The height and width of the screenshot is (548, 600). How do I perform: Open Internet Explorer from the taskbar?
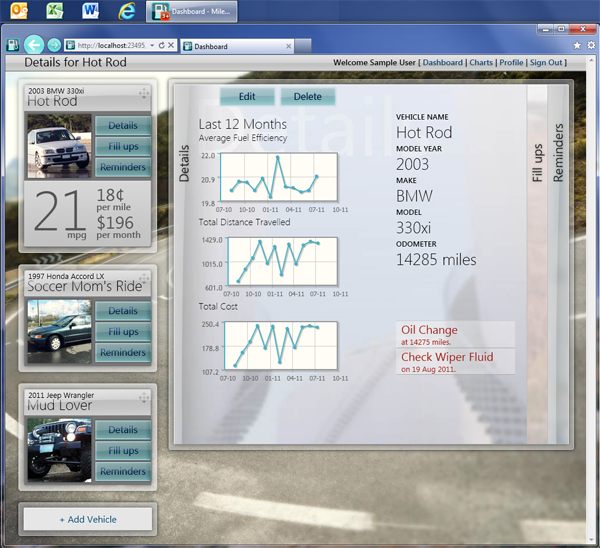126,12
